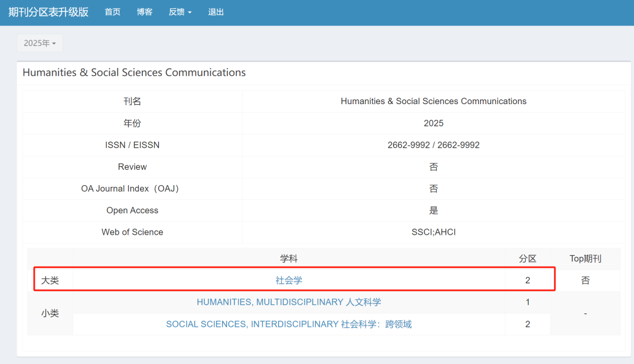Select the SSCI;AHCI value

coord(434,232)
